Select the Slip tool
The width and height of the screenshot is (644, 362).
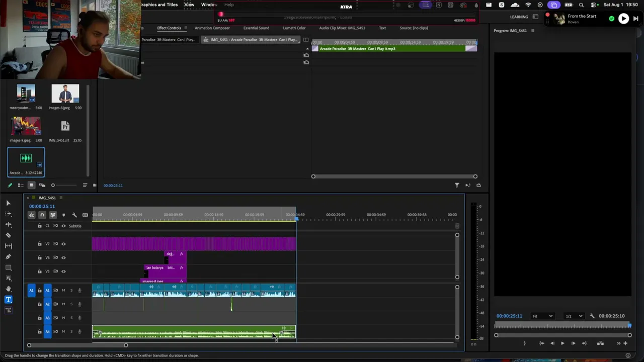pyautogui.click(x=8, y=246)
